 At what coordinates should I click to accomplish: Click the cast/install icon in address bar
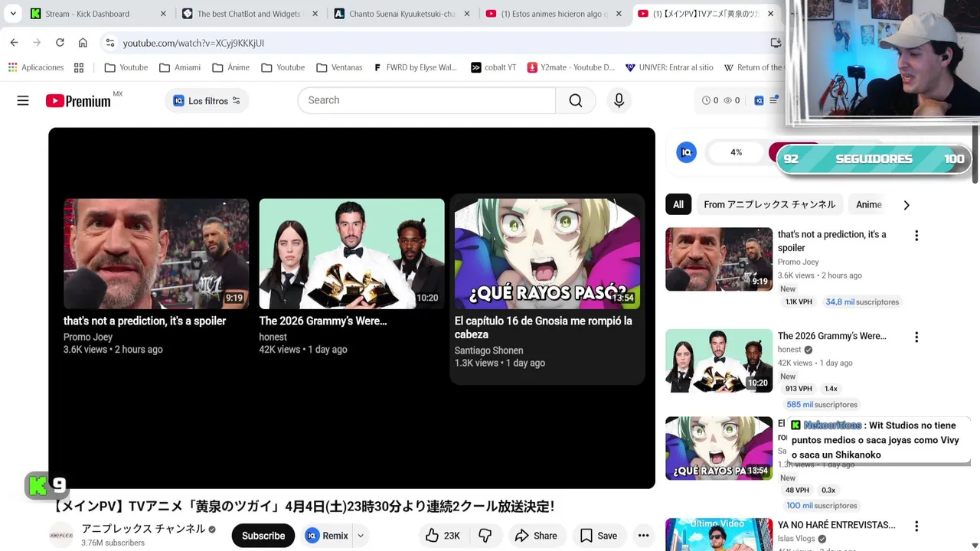(776, 43)
